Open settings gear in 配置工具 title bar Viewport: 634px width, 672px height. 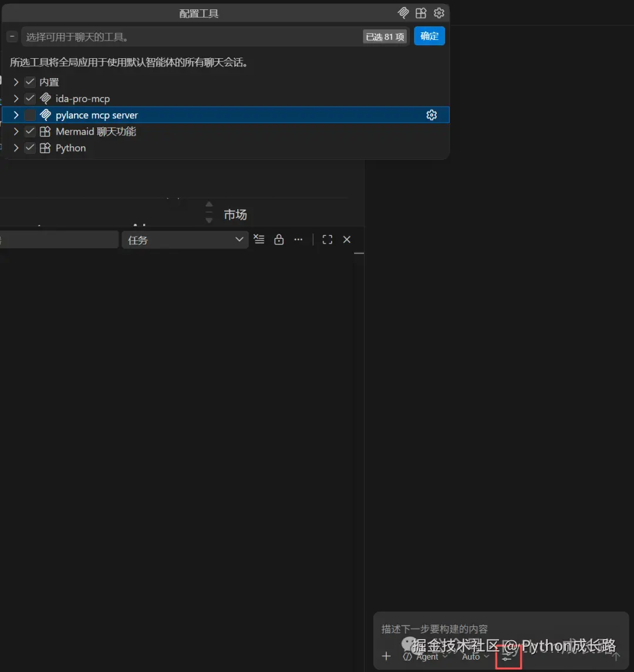(x=439, y=13)
